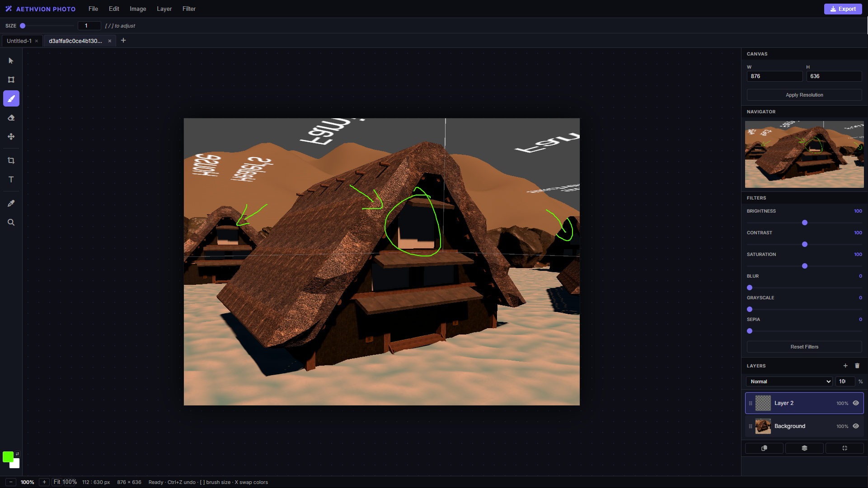Select the Text tool
The image size is (868, 488).
[11, 179]
